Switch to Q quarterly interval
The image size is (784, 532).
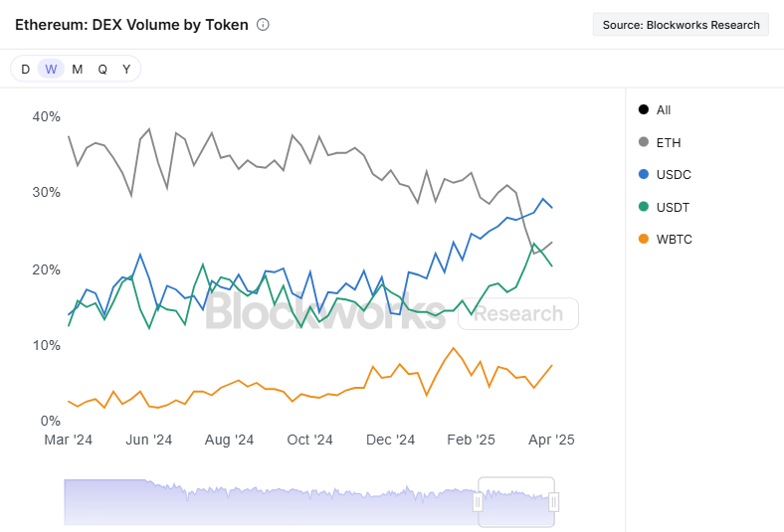tap(102, 69)
